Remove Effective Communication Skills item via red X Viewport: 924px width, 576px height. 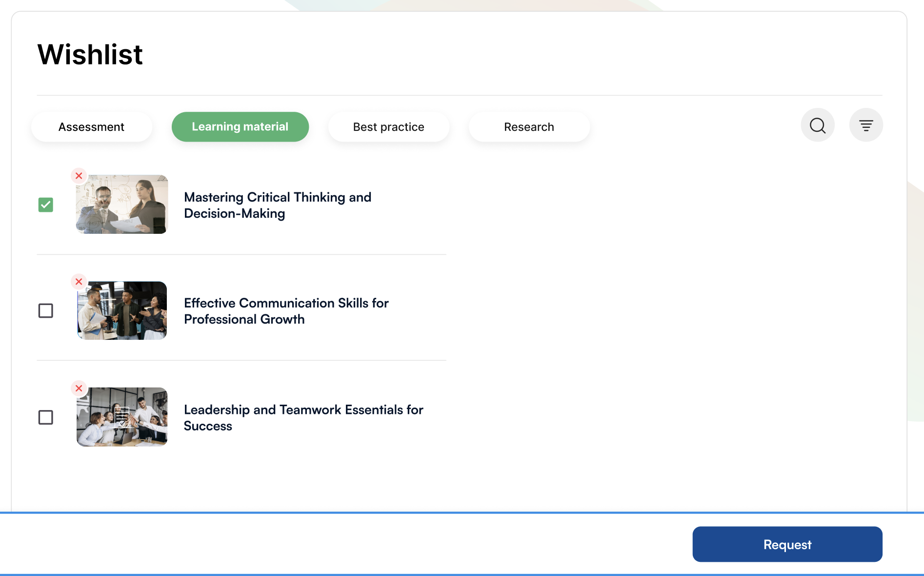[79, 282]
